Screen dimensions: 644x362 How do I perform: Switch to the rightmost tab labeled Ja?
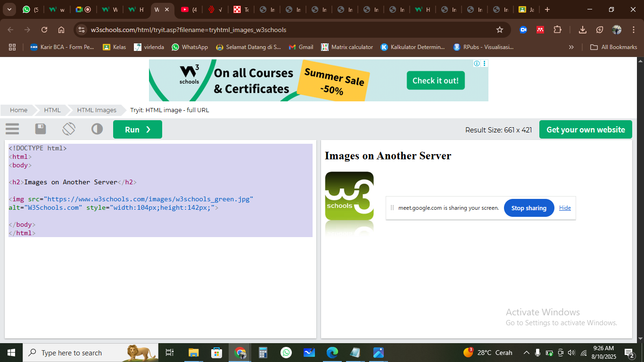(526, 9)
